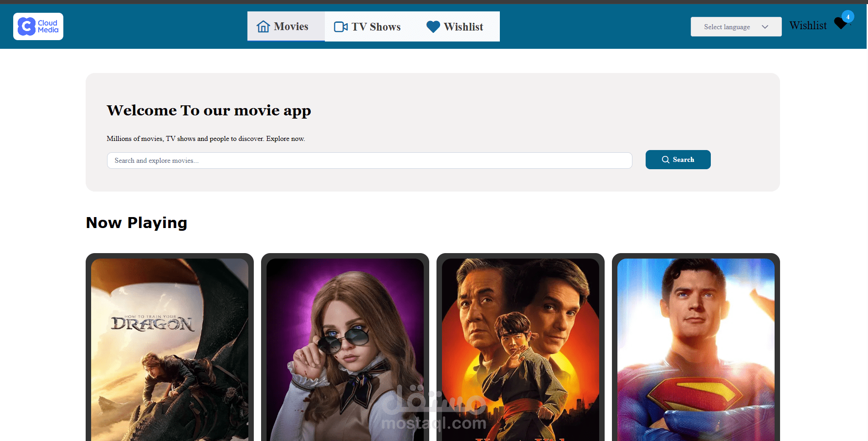Open the Superman movie poster
This screenshot has height=441, width=868.
click(696, 350)
